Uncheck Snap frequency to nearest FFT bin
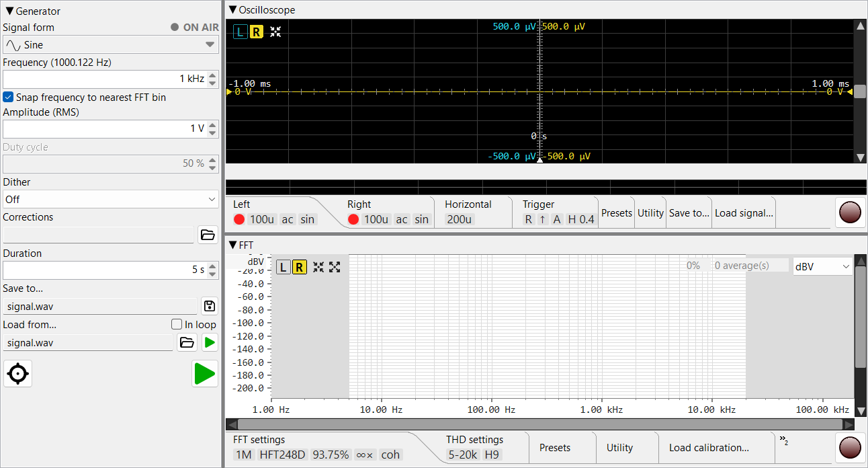This screenshot has width=868, height=468. click(x=8, y=97)
